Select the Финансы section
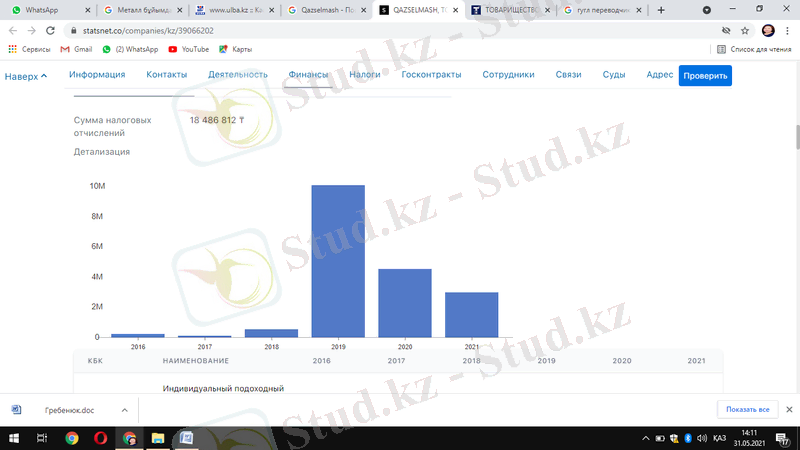Screen dimensions: 800x450 pyautogui.click(x=308, y=74)
